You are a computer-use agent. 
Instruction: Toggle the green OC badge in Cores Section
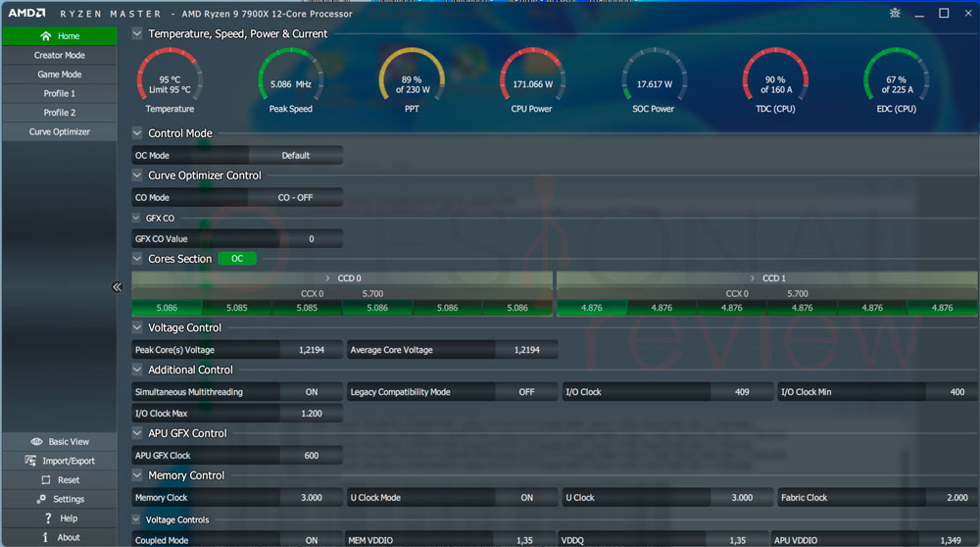click(x=237, y=259)
